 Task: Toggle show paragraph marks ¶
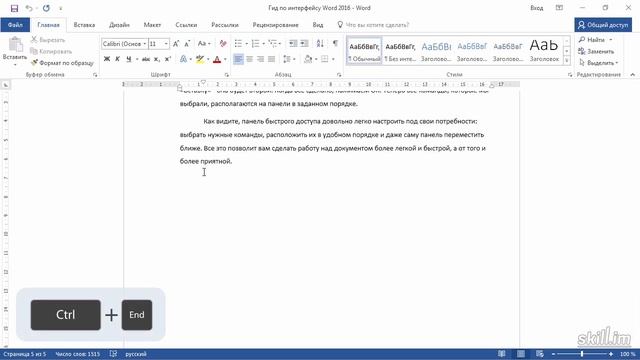[335, 44]
